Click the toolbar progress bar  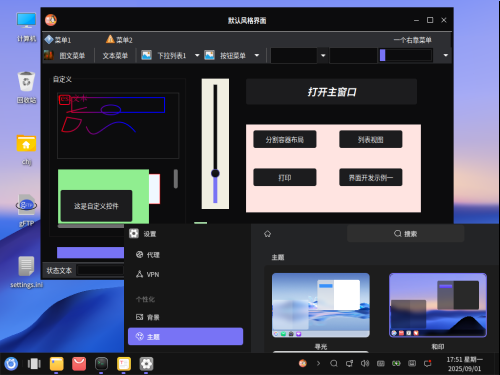(x=406, y=55)
